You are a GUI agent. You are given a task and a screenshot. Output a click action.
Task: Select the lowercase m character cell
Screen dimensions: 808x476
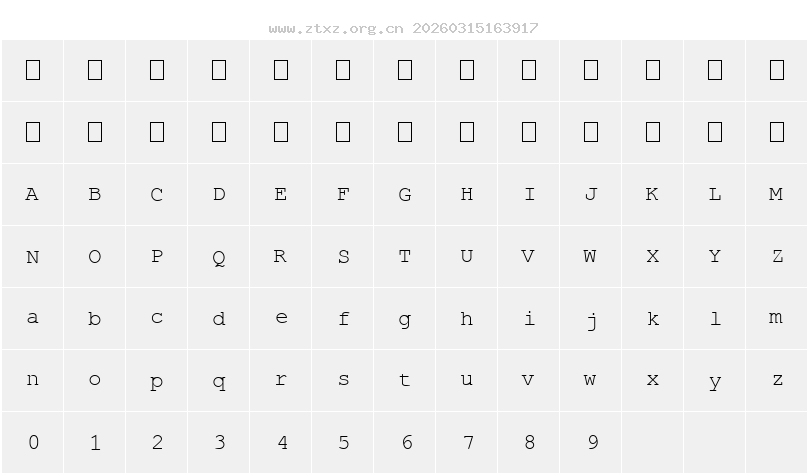click(776, 319)
